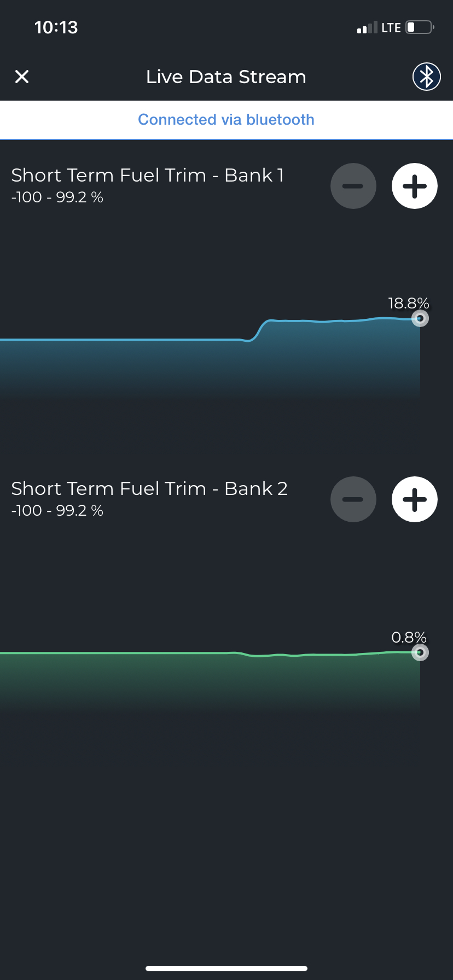This screenshot has width=453, height=980.
Task: Tap the 18.8% value label
Action: tap(408, 304)
